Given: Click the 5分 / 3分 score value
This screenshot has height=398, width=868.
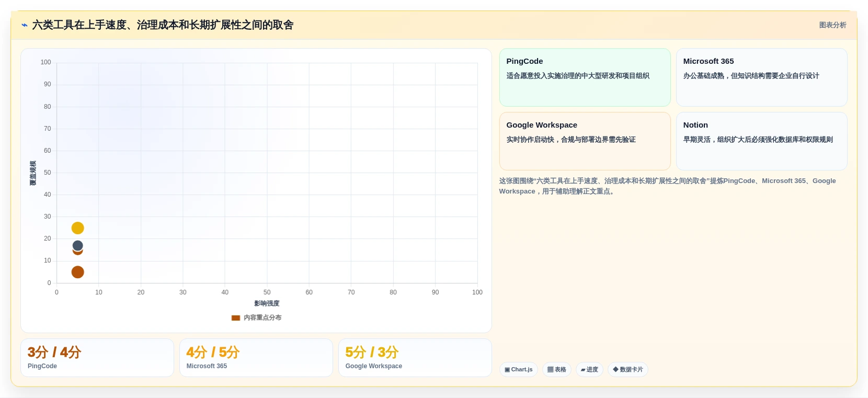Looking at the screenshot, I should [x=372, y=352].
